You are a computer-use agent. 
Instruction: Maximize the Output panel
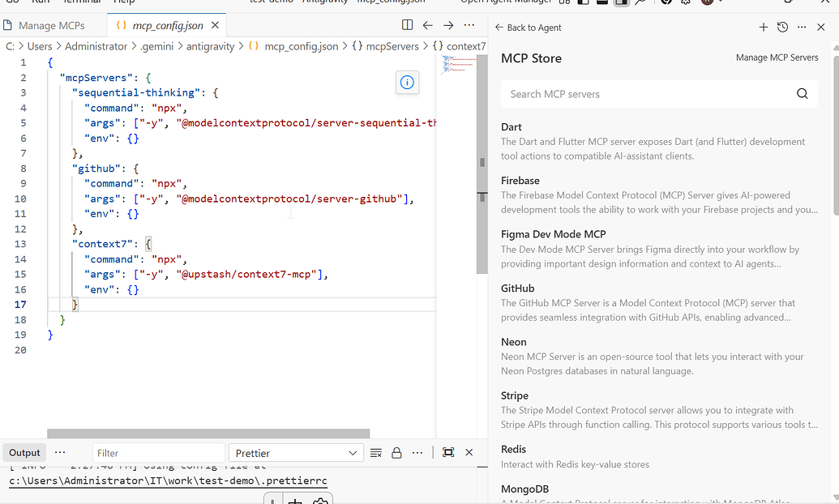448,453
